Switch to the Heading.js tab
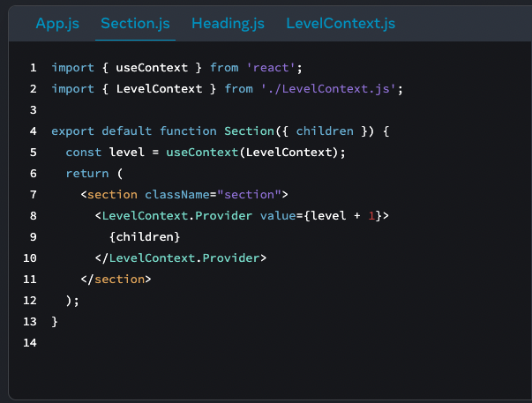The height and width of the screenshot is (403, 532). [228, 24]
